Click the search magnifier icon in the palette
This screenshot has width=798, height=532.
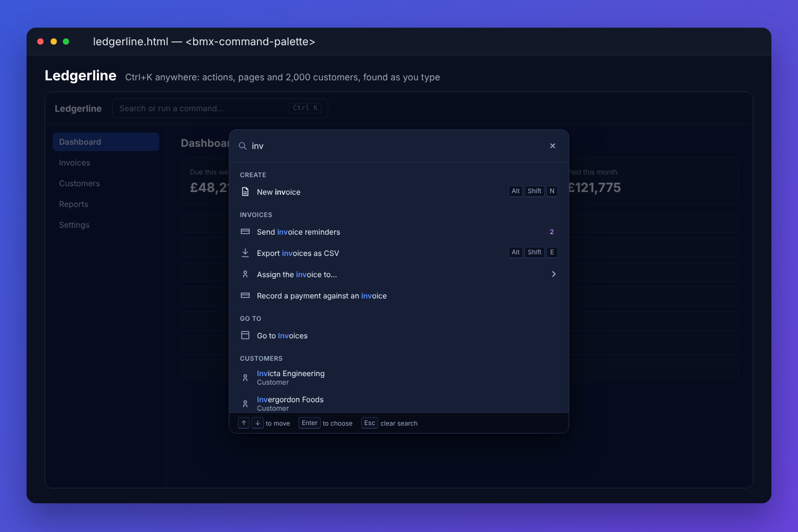click(243, 146)
